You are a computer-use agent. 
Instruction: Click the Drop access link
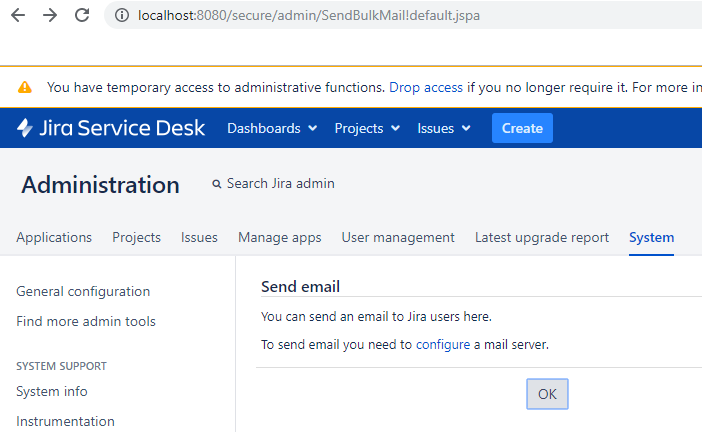point(426,87)
